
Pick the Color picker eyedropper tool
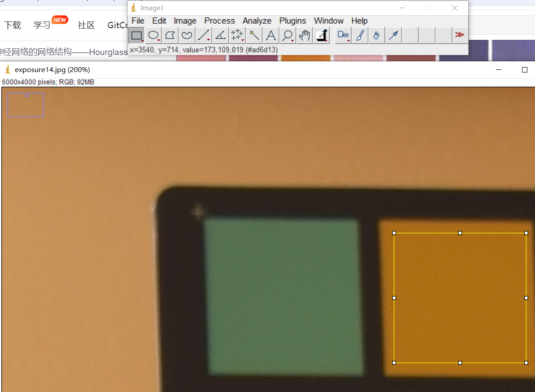pos(321,35)
